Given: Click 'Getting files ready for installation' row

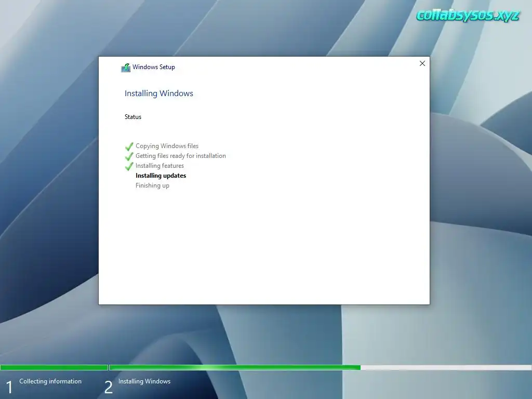Looking at the screenshot, I should click(x=180, y=156).
